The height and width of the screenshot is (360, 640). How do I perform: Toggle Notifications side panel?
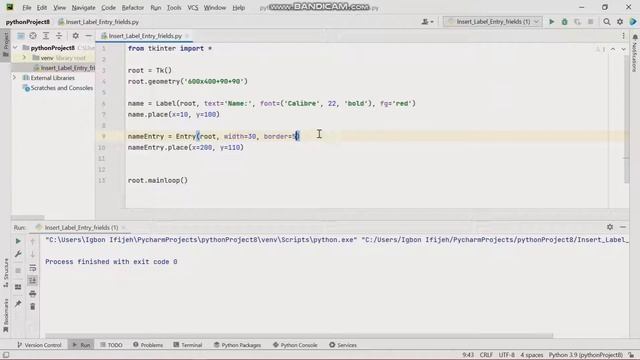(635, 53)
